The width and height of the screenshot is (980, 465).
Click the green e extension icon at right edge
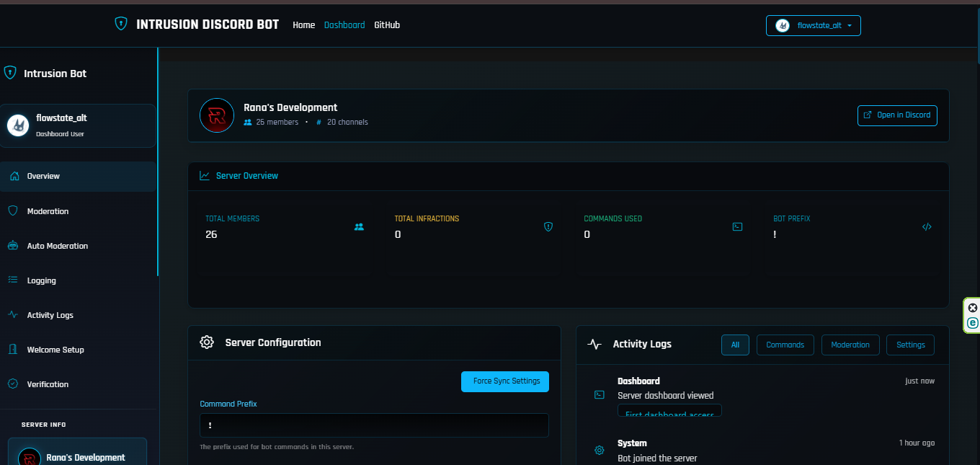pyautogui.click(x=973, y=323)
